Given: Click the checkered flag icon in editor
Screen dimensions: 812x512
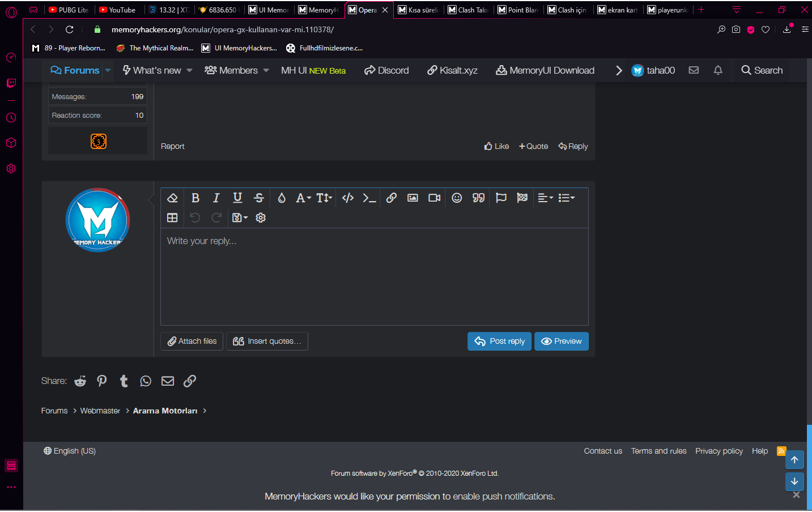Looking at the screenshot, I should [522, 198].
